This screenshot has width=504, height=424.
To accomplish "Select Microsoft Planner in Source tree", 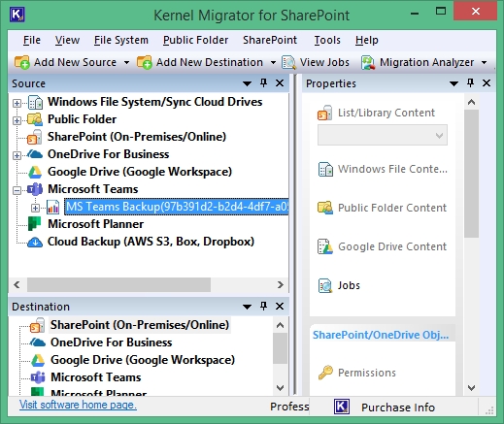I will [95, 224].
